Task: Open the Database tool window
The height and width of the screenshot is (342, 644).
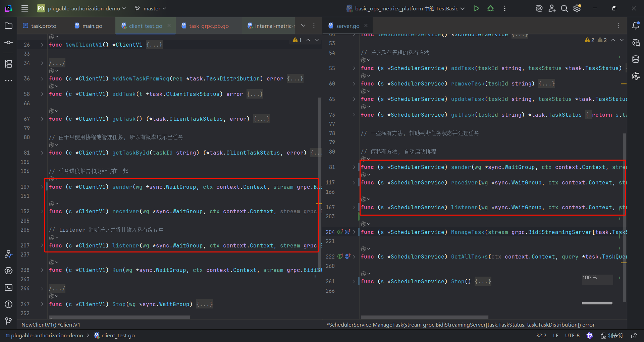Action: point(636,59)
